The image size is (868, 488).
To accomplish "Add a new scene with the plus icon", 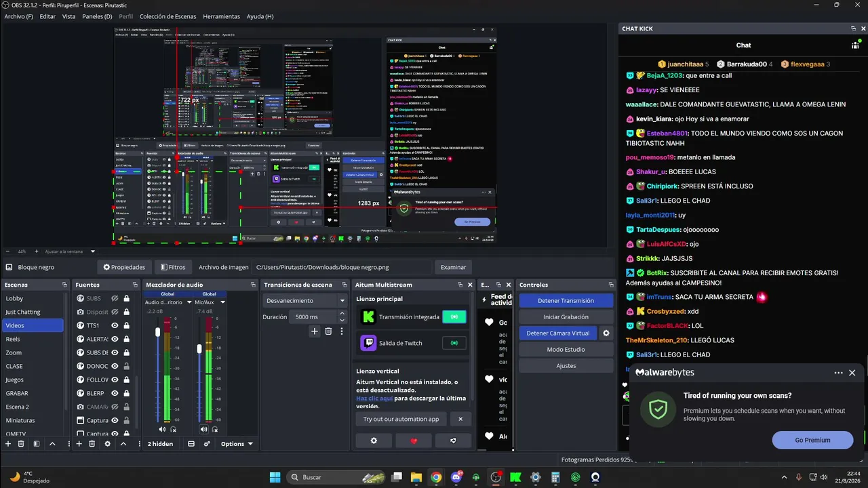I will (8, 444).
